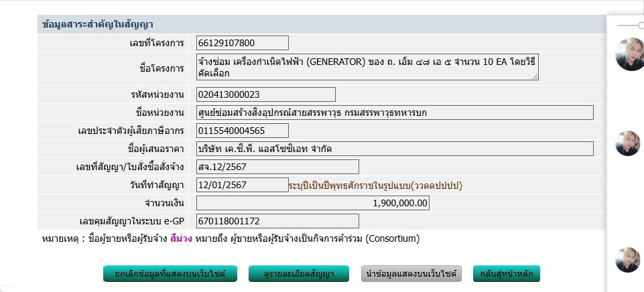Open the third profile avatar in side panel
The image size is (644, 292).
click(x=630, y=260)
